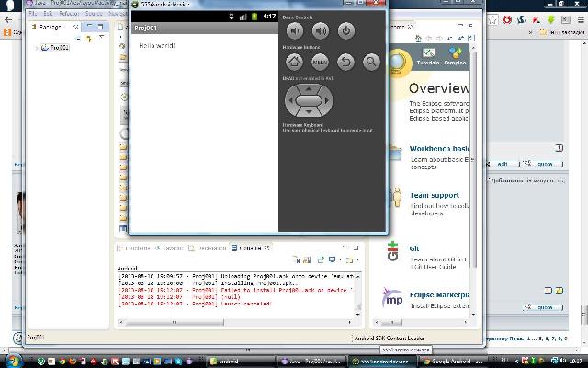The image size is (588, 368).
Task: Tap the emulator MENU hardware button
Action: pos(320,62)
